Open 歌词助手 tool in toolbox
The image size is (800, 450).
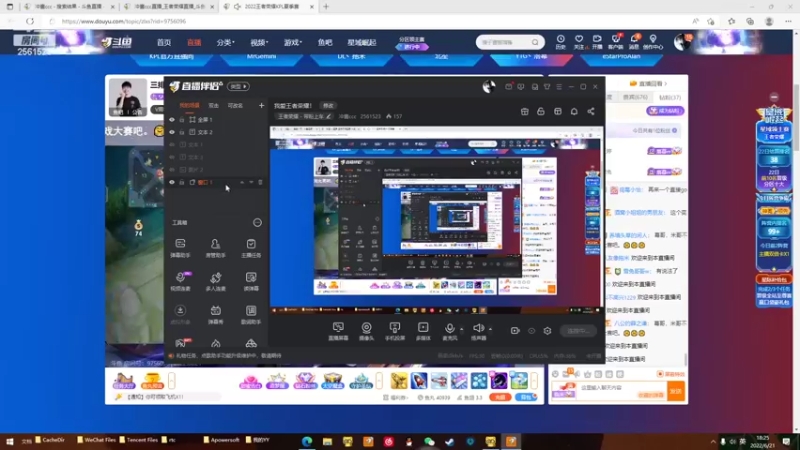(x=251, y=314)
